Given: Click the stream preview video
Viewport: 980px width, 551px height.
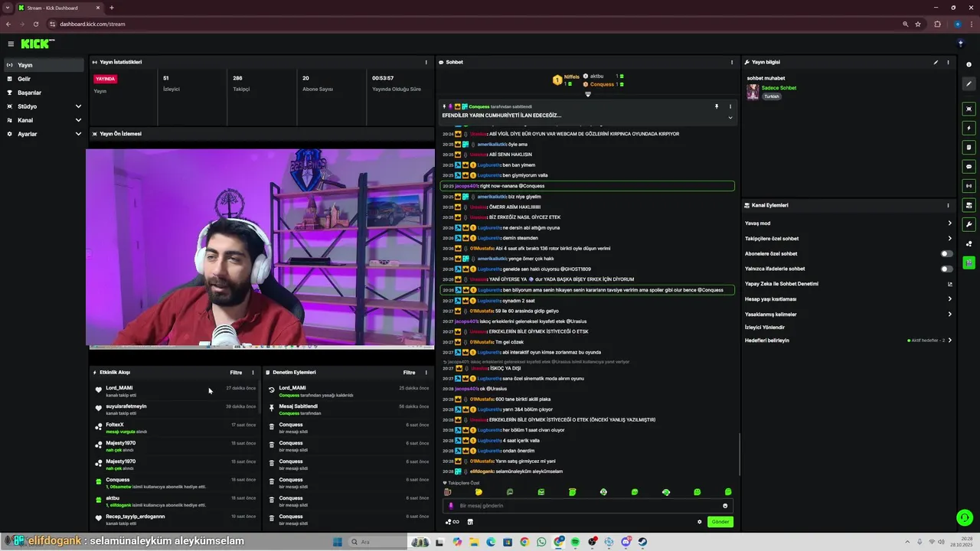Looking at the screenshot, I should 260,249.
